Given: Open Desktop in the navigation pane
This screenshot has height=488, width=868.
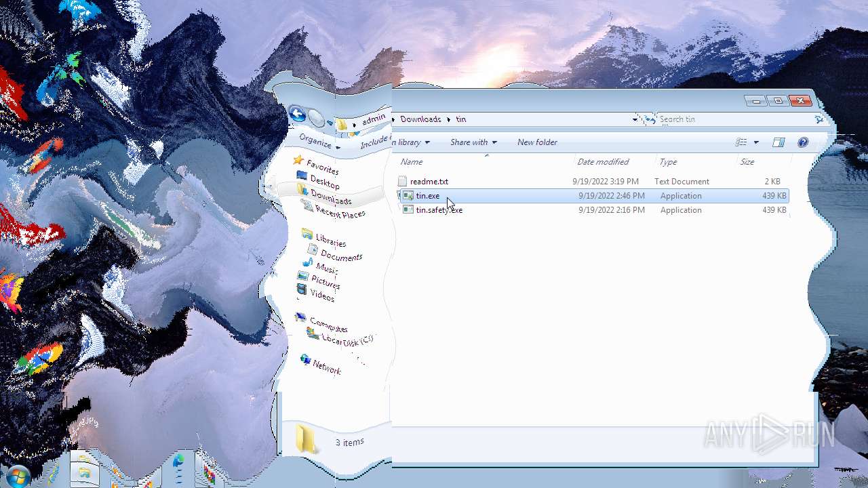Looking at the screenshot, I should tap(325, 182).
